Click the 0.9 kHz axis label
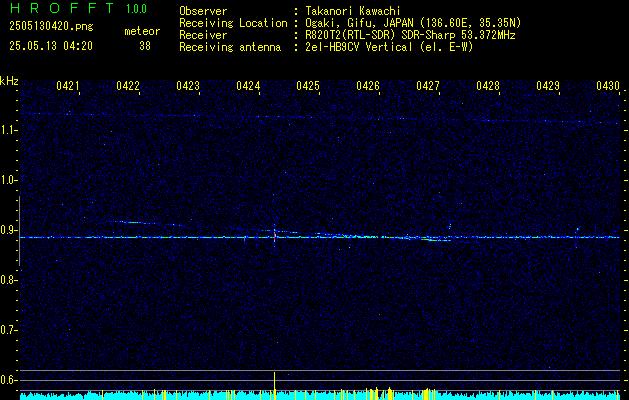The image size is (629, 400). [7, 230]
